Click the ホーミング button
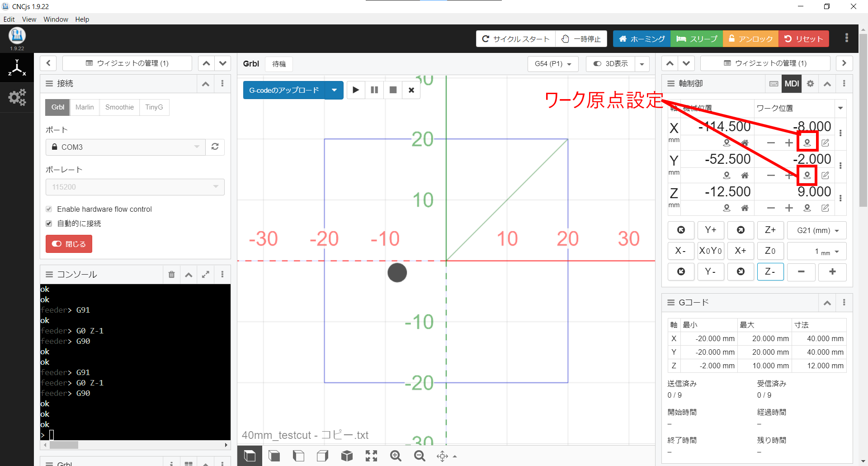 coord(642,39)
